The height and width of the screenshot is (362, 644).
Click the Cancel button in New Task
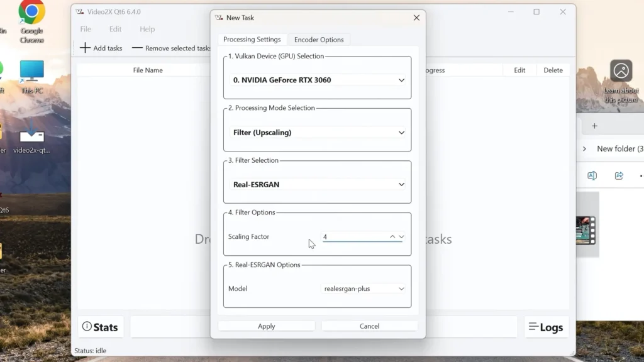tap(370, 326)
